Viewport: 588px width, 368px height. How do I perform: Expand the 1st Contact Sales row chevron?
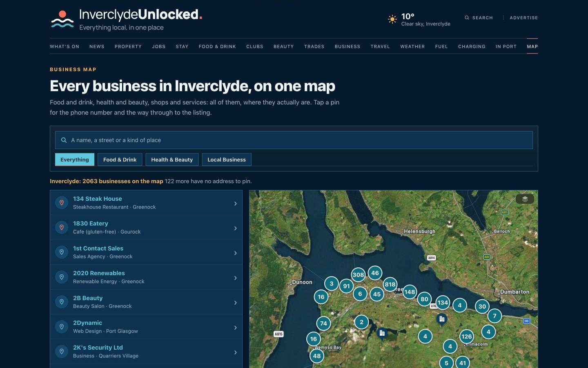[235, 253]
